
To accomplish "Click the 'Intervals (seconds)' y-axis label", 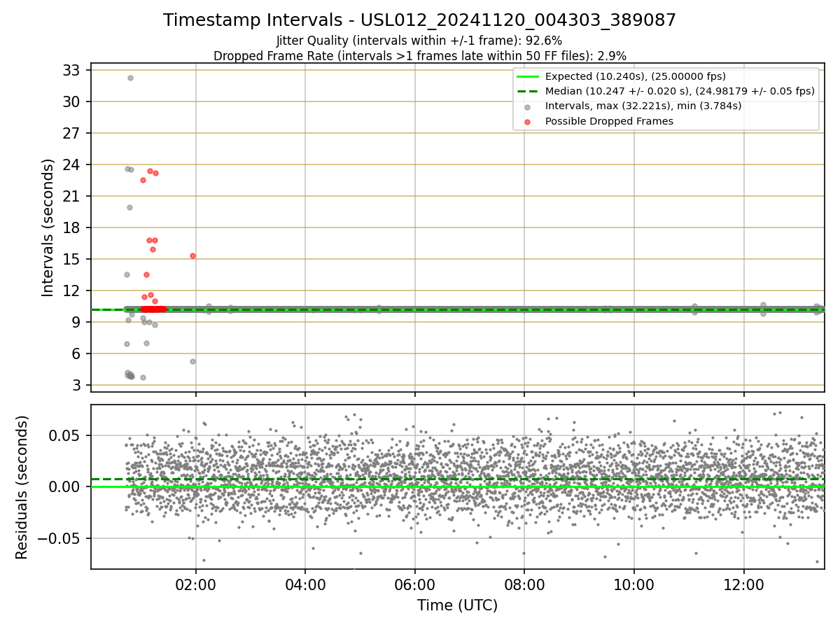I will pyautogui.click(x=48, y=227).
